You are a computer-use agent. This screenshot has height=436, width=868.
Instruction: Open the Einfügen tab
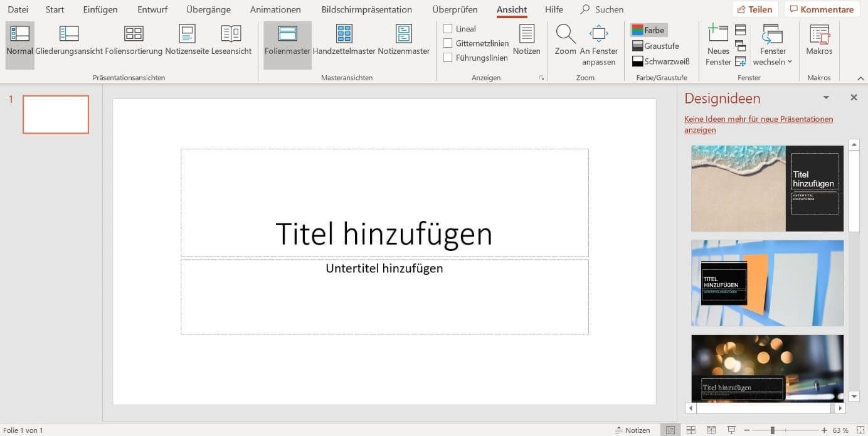point(100,9)
